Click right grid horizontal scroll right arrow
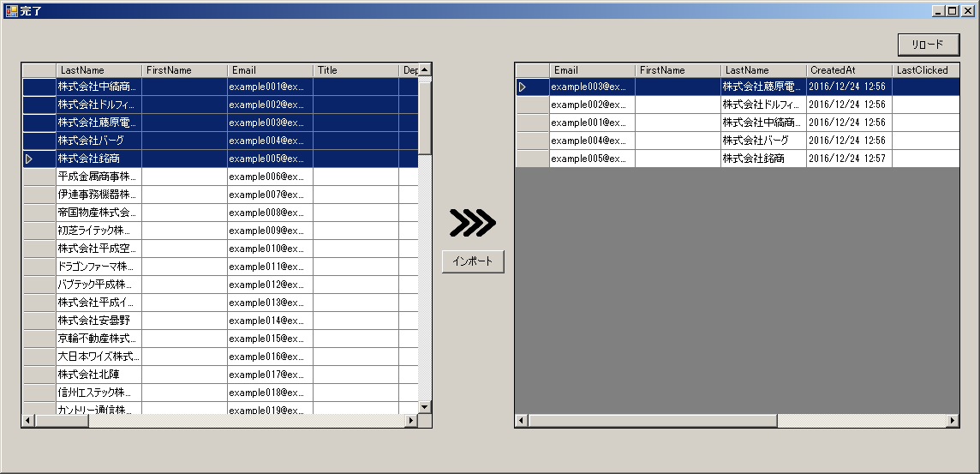 click(952, 421)
